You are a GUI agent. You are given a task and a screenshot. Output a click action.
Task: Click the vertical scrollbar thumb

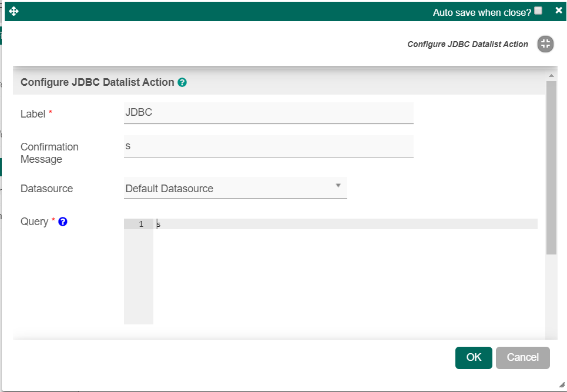click(551, 167)
